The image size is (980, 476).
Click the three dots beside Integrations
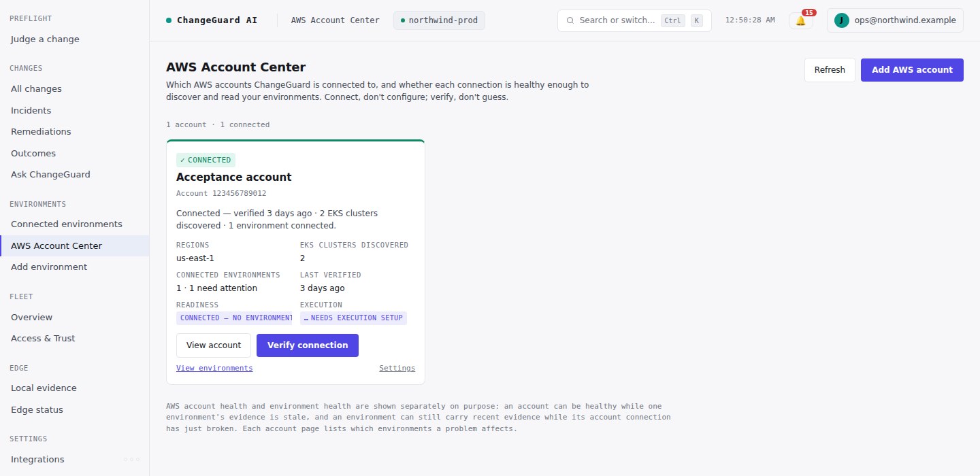(132, 460)
